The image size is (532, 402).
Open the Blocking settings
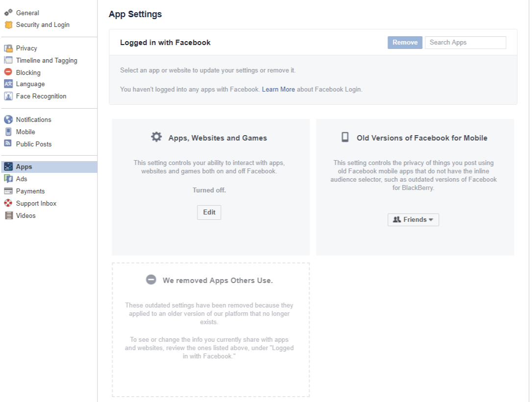click(x=28, y=72)
